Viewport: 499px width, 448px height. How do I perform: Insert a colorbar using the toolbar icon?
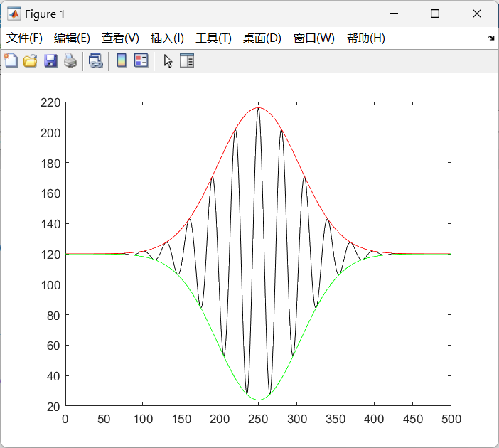pyautogui.click(x=122, y=60)
